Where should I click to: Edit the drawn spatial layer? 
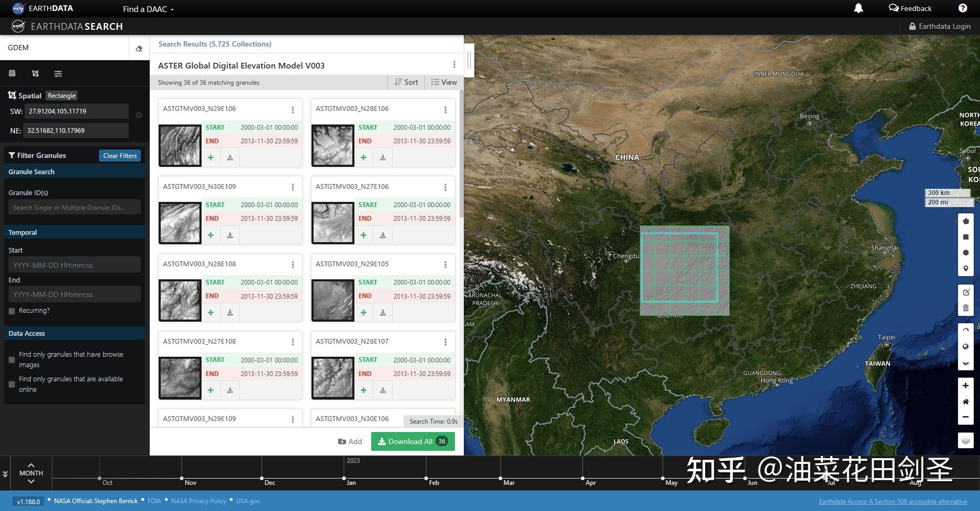tap(966, 292)
